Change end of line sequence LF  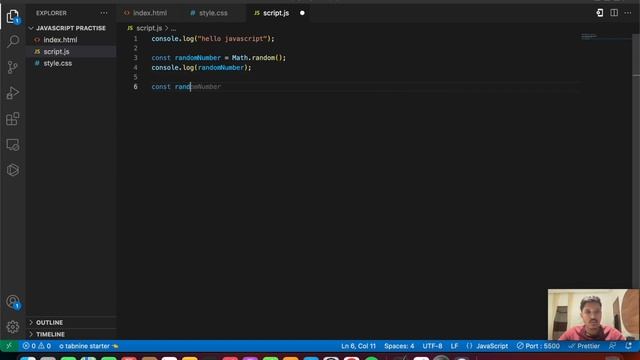[454, 346]
